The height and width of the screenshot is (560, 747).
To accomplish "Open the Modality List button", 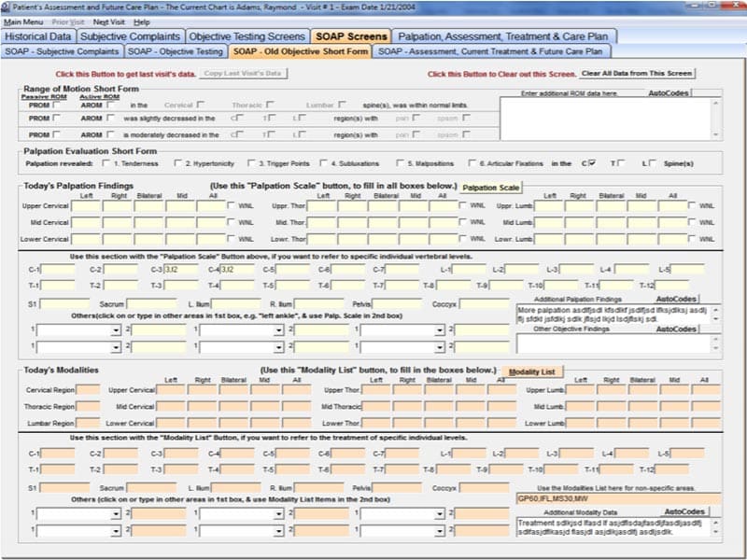I will 531,371.
